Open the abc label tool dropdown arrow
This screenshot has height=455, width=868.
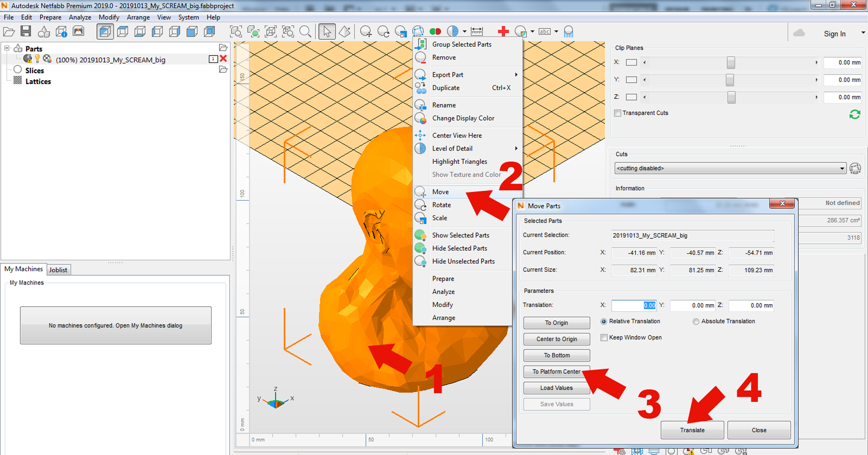coord(556,32)
